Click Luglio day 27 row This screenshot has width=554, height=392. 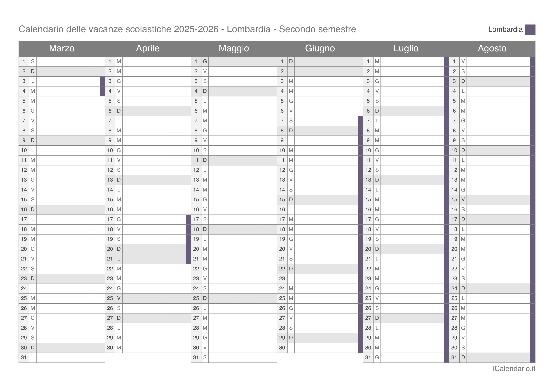[x=406, y=318]
